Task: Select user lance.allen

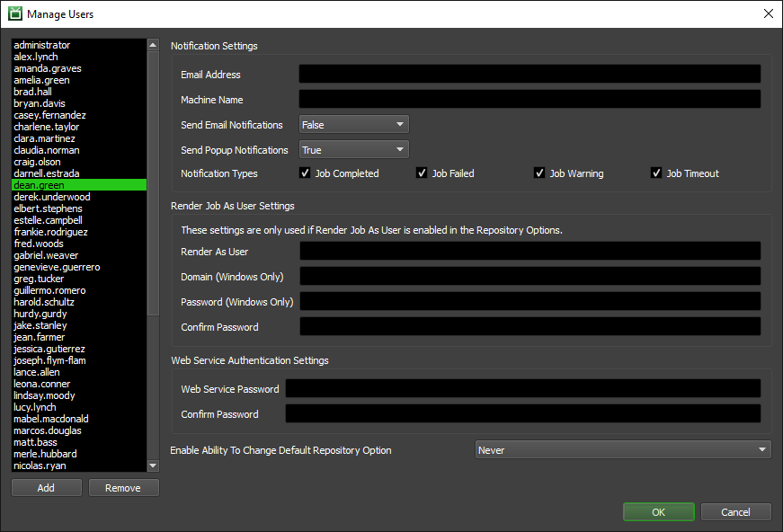Action: 79,372
